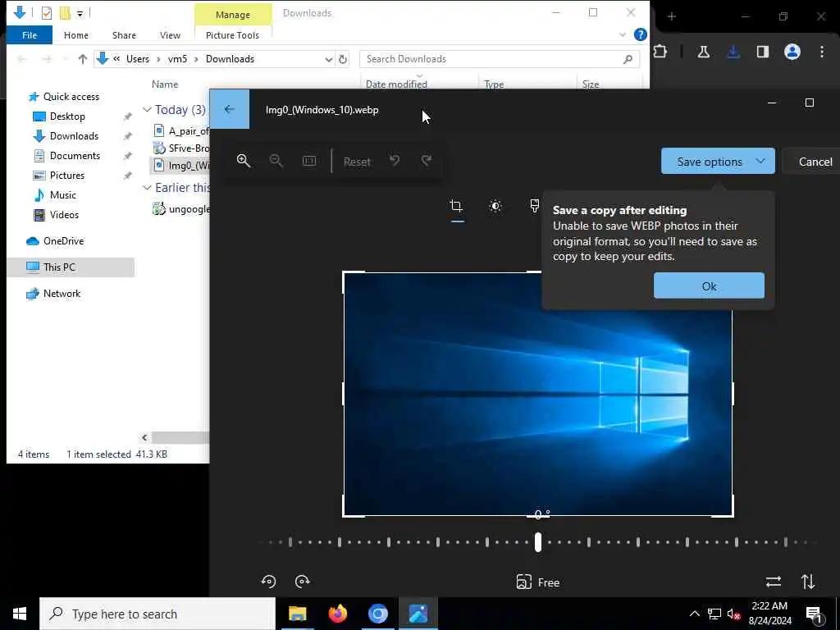Open File Explorer from the taskbar
The image size is (840, 630).
pos(297,614)
